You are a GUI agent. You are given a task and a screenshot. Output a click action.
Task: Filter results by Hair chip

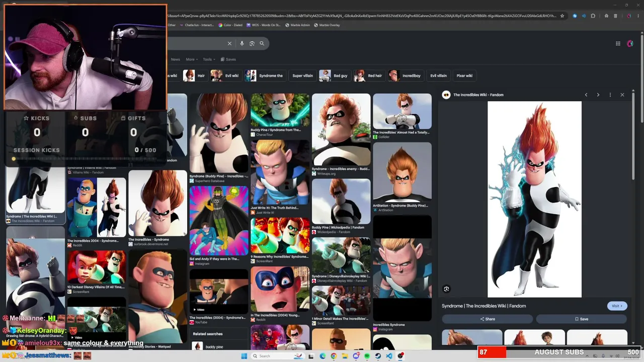click(x=195, y=75)
